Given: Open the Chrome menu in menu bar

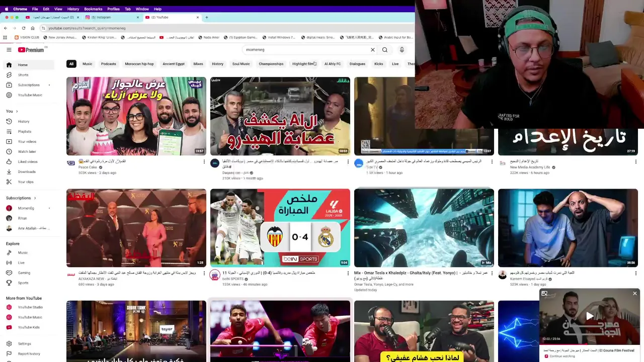Looking at the screenshot, I should [x=20, y=9].
